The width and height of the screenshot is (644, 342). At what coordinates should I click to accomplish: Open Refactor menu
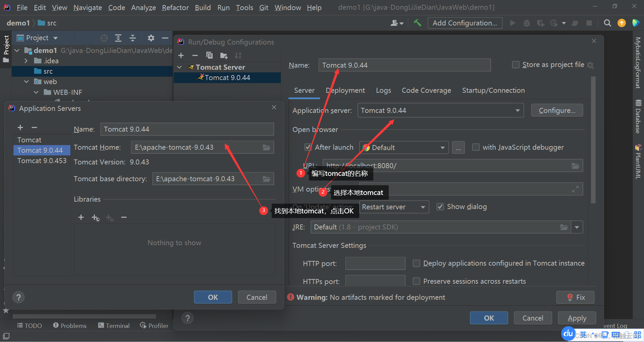click(175, 7)
